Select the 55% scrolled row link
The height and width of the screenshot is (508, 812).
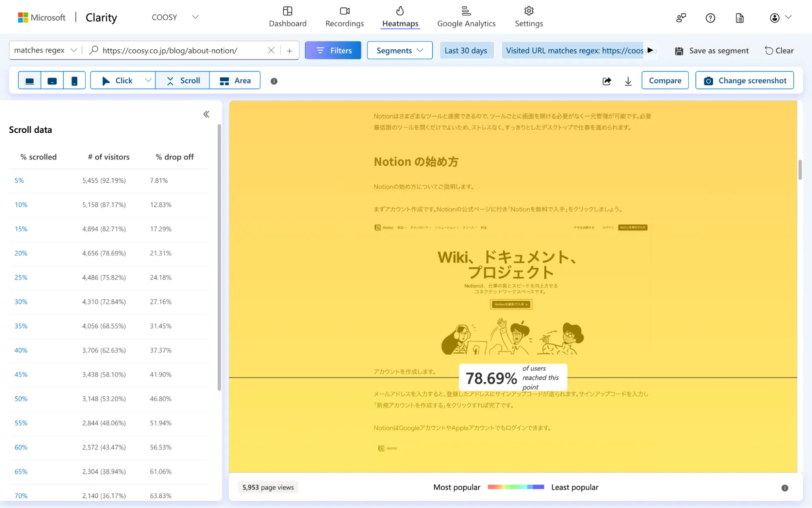pyautogui.click(x=21, y=423)
